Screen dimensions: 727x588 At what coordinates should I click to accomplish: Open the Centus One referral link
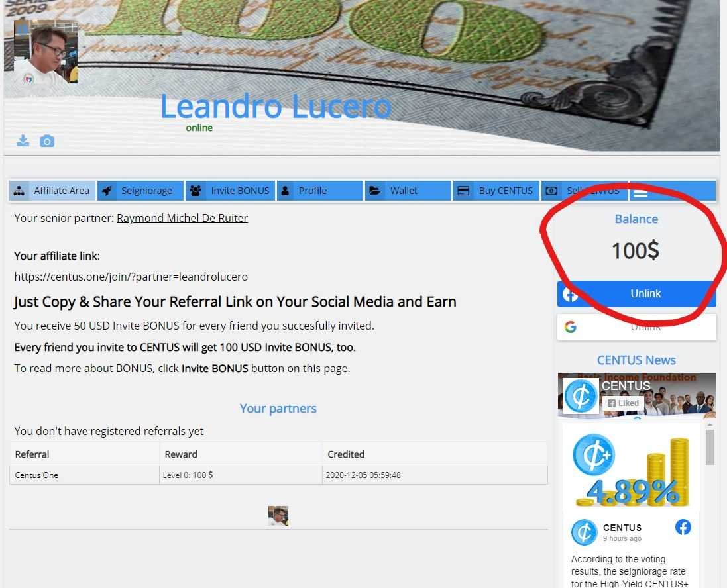pos(36,475)
